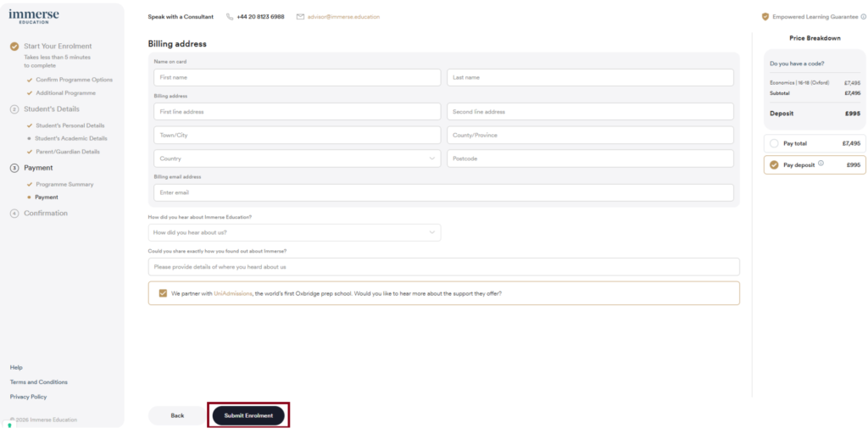Click the +44 20 8123 6988 phone number
This screenshot has height=434, width=868.
click(260, 17)
